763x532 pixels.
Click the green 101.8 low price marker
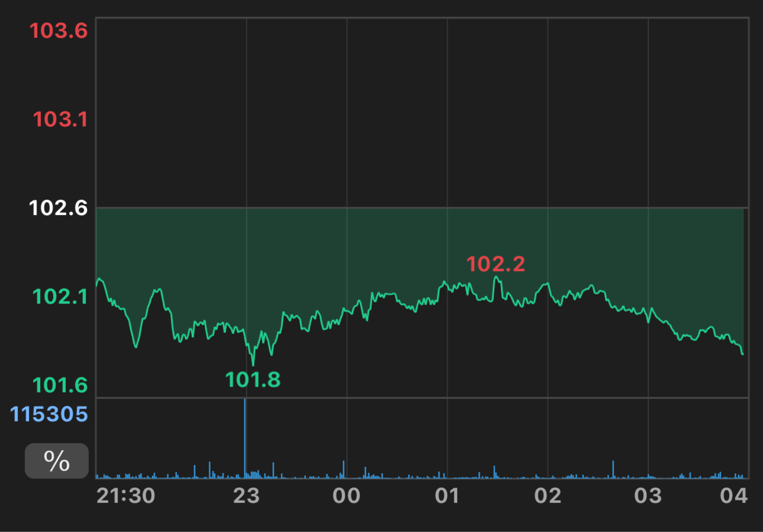[x=253, y=380]
